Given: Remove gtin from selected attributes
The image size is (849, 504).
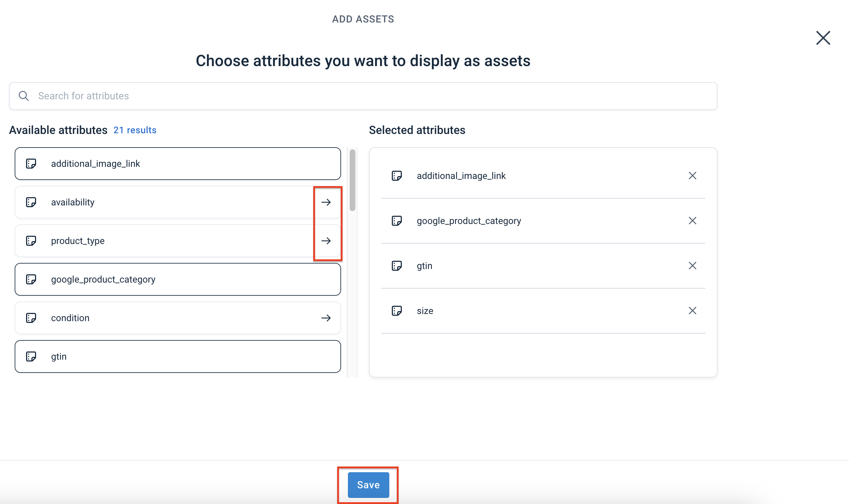Looking at the screenshot, I should pyautogui.click(x=692, y=265).
